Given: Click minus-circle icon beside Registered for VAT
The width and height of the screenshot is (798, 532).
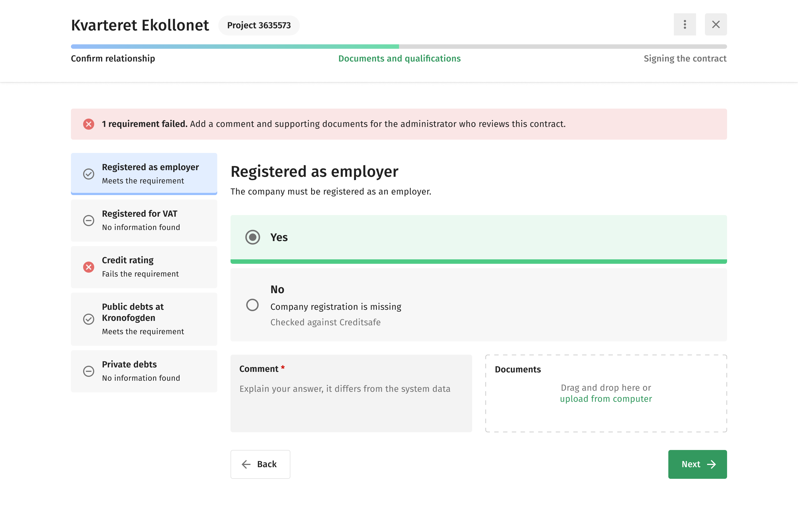Looking at the screenshot, I should click(89, 221).
